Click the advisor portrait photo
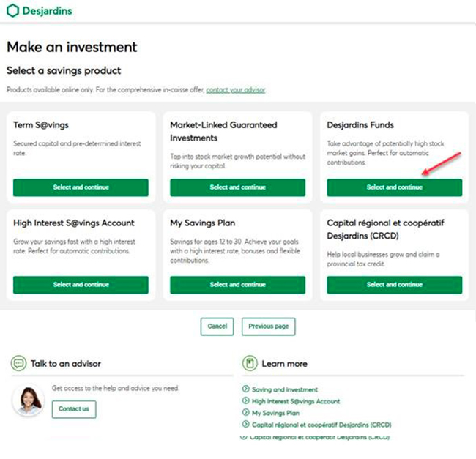 [x=29, y=400]
